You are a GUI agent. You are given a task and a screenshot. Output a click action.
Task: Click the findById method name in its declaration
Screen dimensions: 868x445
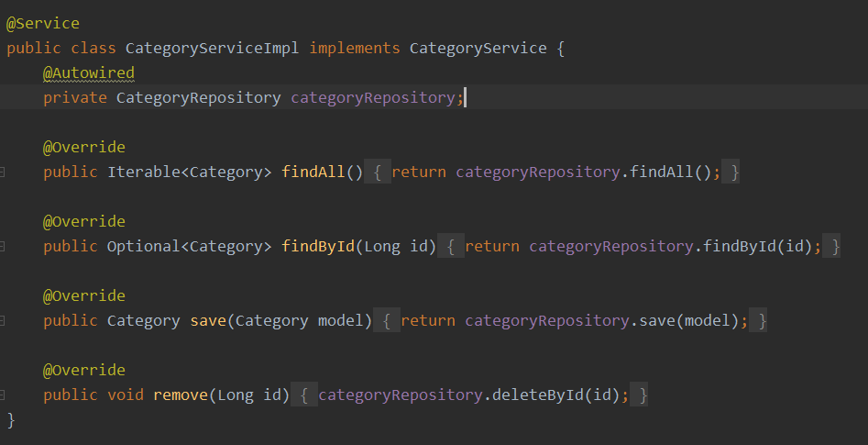click(317, 247)
